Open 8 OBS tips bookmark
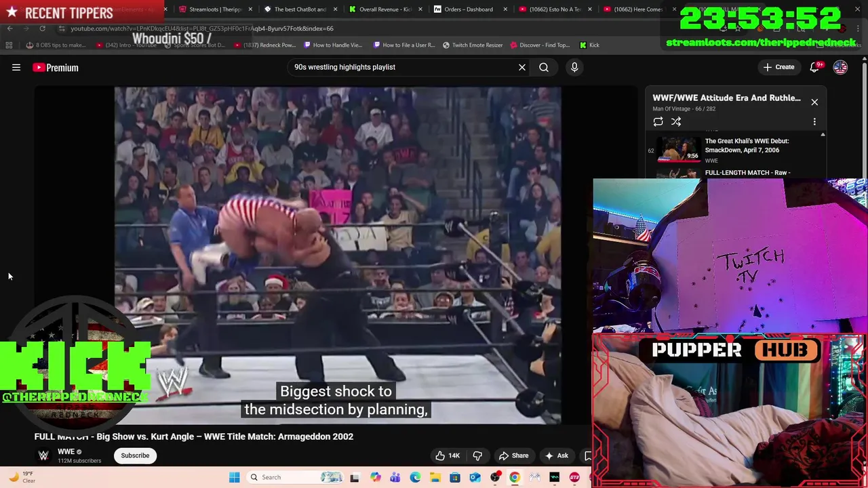The image size is (868, 488). [56, 45]
